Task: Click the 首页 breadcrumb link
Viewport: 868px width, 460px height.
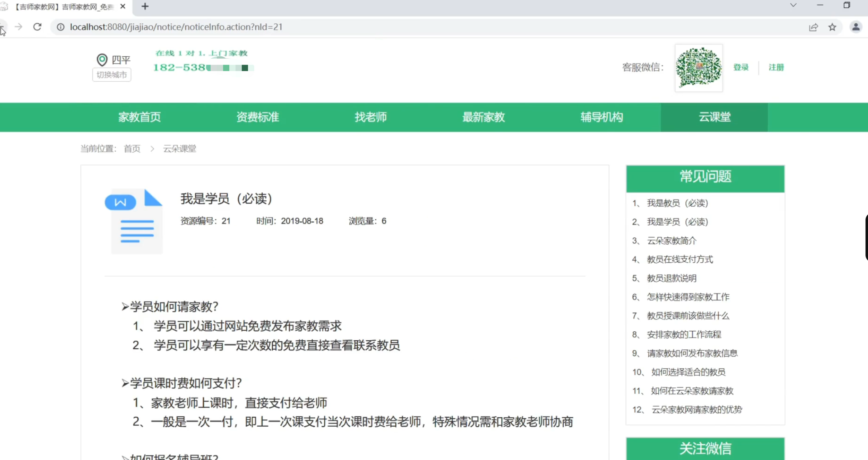Action: pyautogui.click(x=132, y=149)
